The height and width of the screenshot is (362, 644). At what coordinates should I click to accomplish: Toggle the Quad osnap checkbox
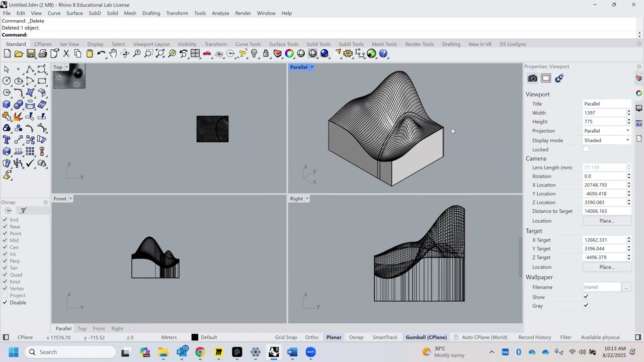click(x=5, y=275)
